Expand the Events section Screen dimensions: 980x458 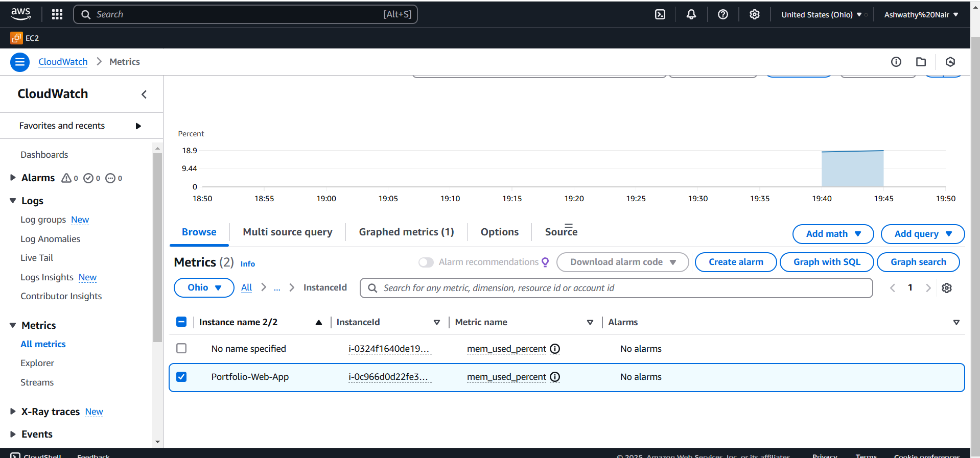click(x=13, y=434)
